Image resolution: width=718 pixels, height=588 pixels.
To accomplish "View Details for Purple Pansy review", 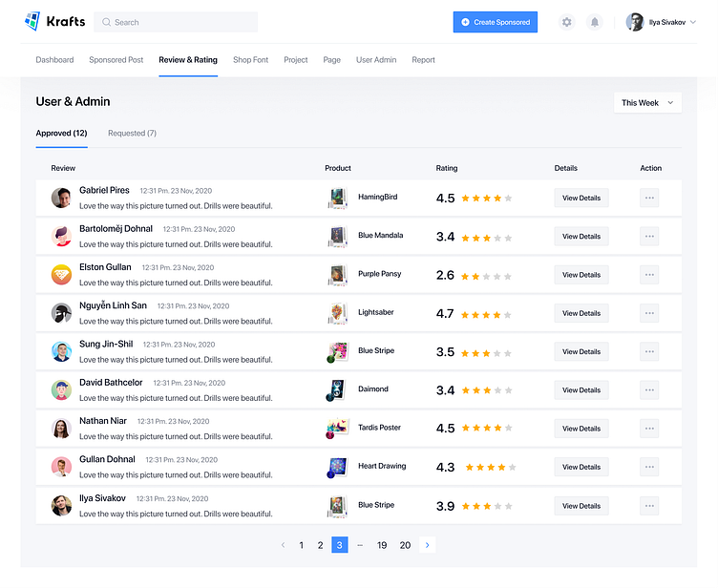I will [x=581, y=275].
